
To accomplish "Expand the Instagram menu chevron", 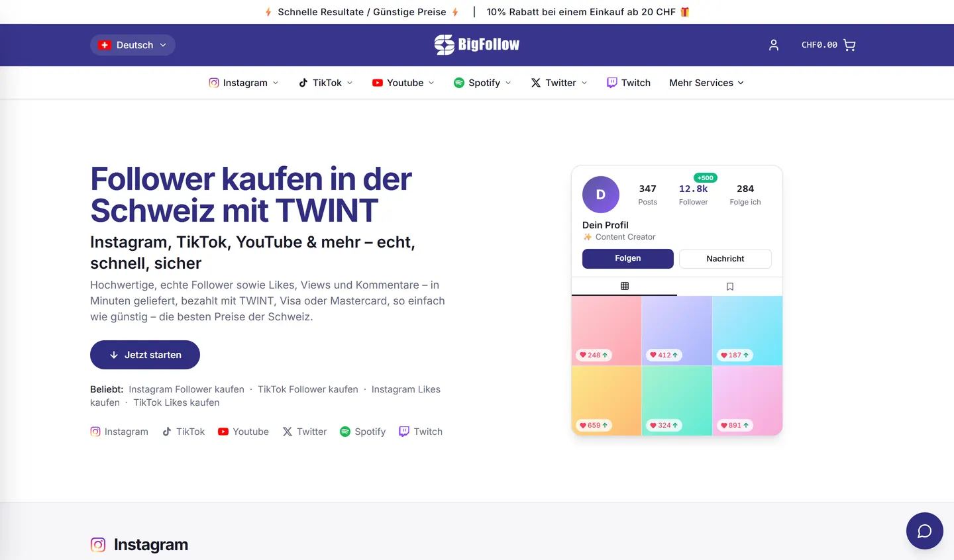I will click(276, 83).
